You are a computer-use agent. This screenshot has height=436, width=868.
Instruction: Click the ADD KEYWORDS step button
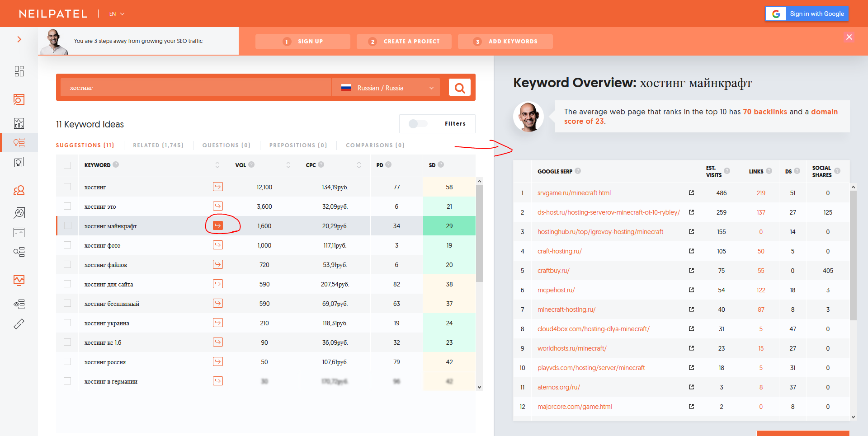click(505, 42)
